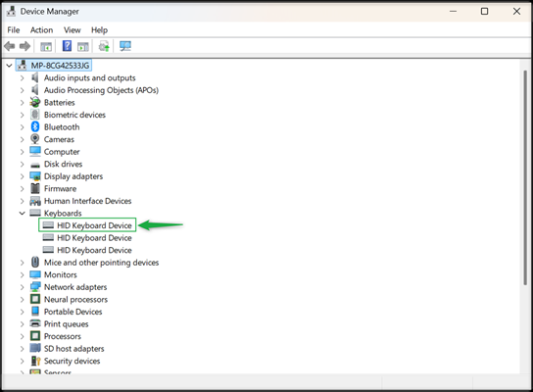Open the Help menu
Viewport: 533px width, 392px height.
pos(99,30)
